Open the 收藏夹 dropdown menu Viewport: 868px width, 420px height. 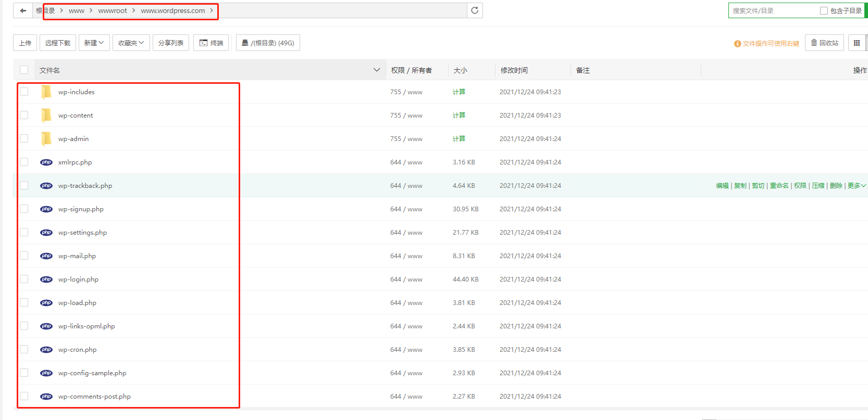point(131,43)
